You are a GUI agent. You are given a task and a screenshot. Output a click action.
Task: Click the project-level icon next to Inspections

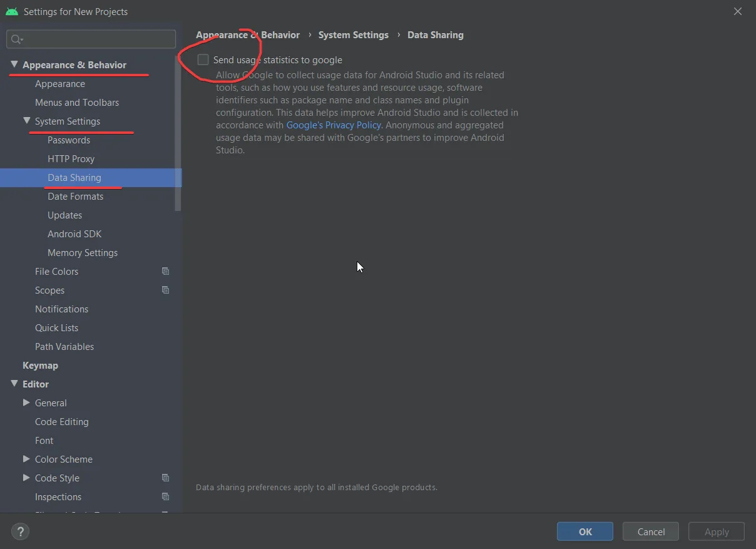pos(166,496)
